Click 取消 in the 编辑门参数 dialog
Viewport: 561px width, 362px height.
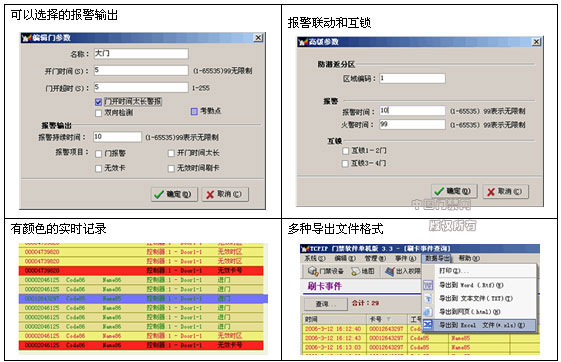point(225,194)
